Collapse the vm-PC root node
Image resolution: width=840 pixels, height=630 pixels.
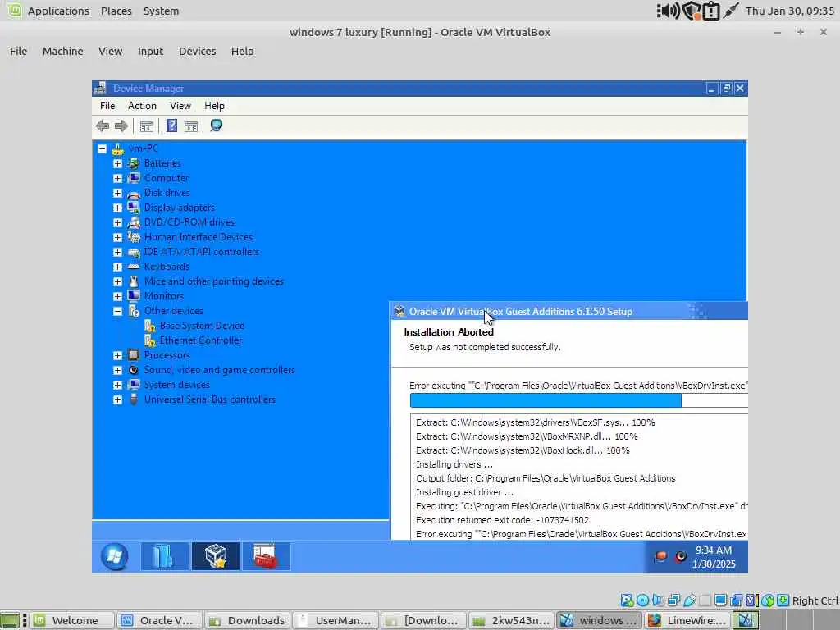[102, 148]
